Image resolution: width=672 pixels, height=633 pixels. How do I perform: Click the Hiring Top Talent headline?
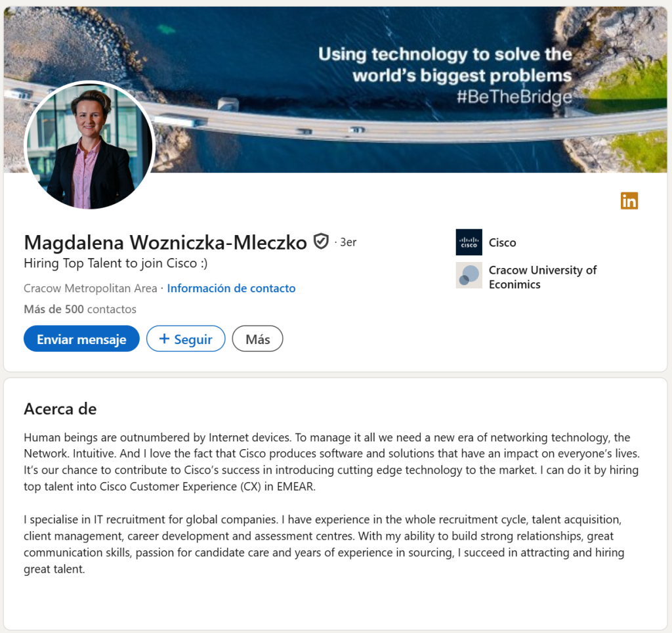[115, 263]
